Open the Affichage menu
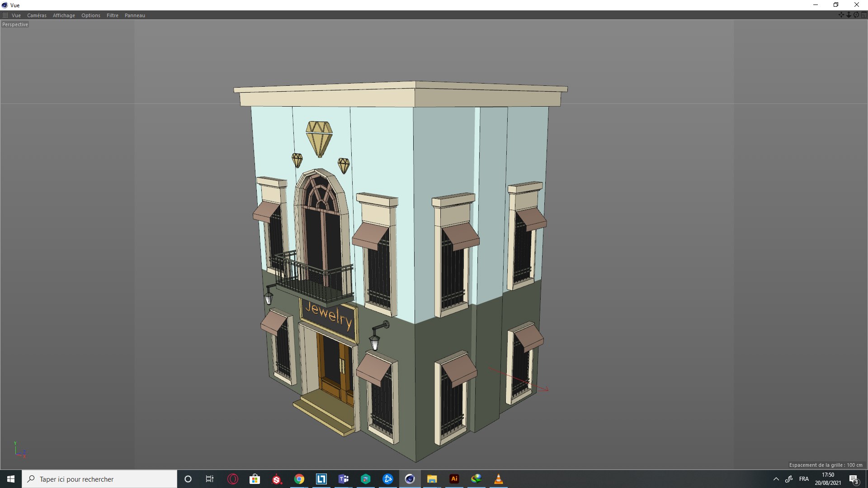Screen dimensions: 868x488 (x=64, y=15)
